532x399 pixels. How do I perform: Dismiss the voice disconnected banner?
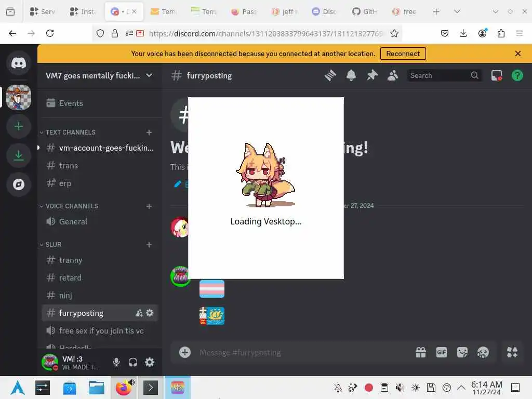click(518, 54)
